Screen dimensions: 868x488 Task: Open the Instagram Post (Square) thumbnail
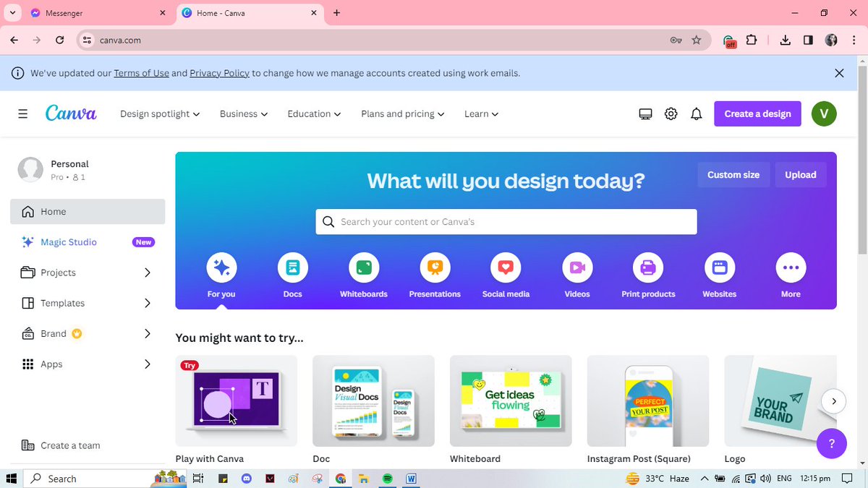pyautogui.click(x=648, y=401)
